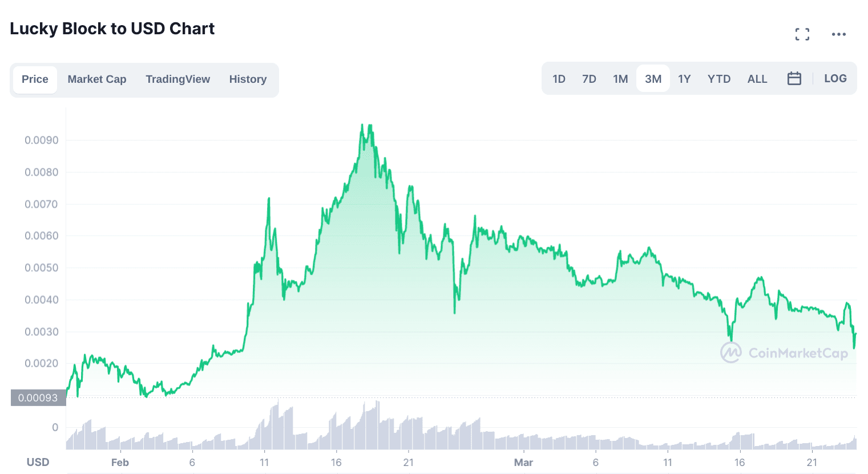The image size is (868, 474).
Task: Select the 1D time range
Action: click(x=559, y=79)
